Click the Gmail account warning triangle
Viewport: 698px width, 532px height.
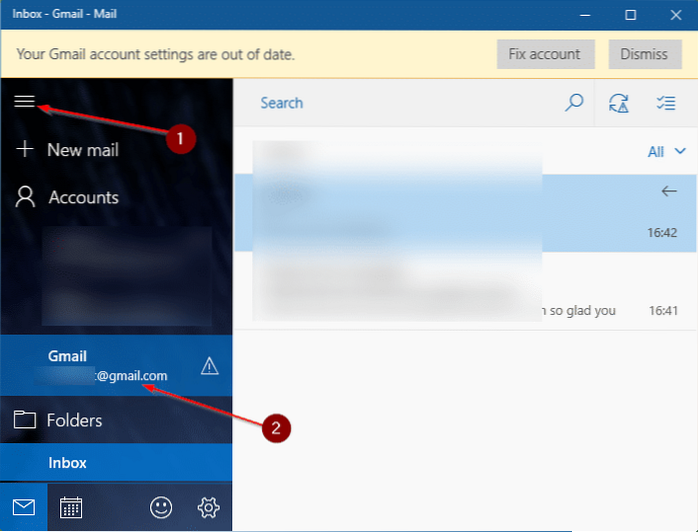pos(209,366)
